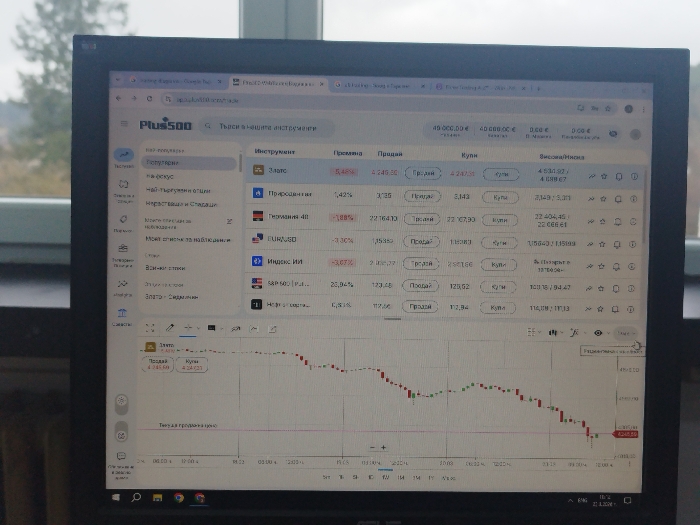Open Windows Start menu
The image size is (700, 525).
(x=116, y=497)
